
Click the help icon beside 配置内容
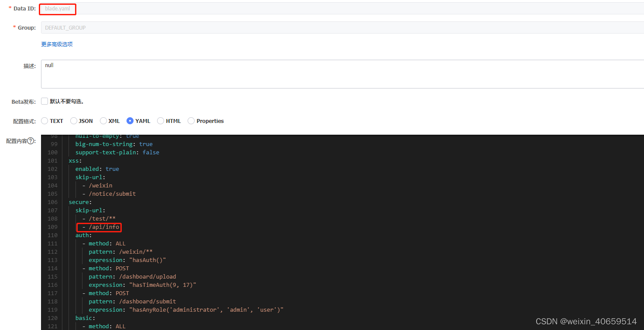click(31, 141)
